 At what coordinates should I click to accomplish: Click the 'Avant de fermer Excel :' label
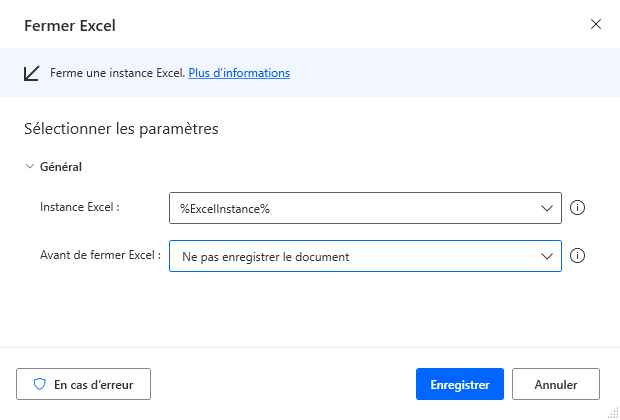point(100,255)
